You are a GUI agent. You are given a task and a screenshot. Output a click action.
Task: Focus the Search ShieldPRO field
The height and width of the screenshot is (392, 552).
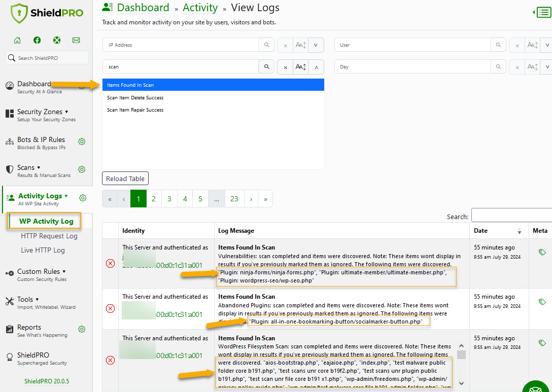coord(47,58)
